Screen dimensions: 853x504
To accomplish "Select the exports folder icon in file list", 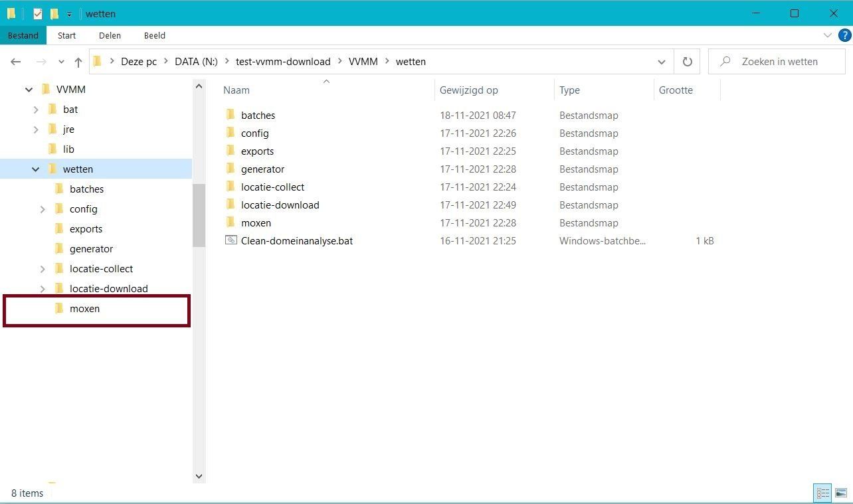I will (x=231, y=150).
